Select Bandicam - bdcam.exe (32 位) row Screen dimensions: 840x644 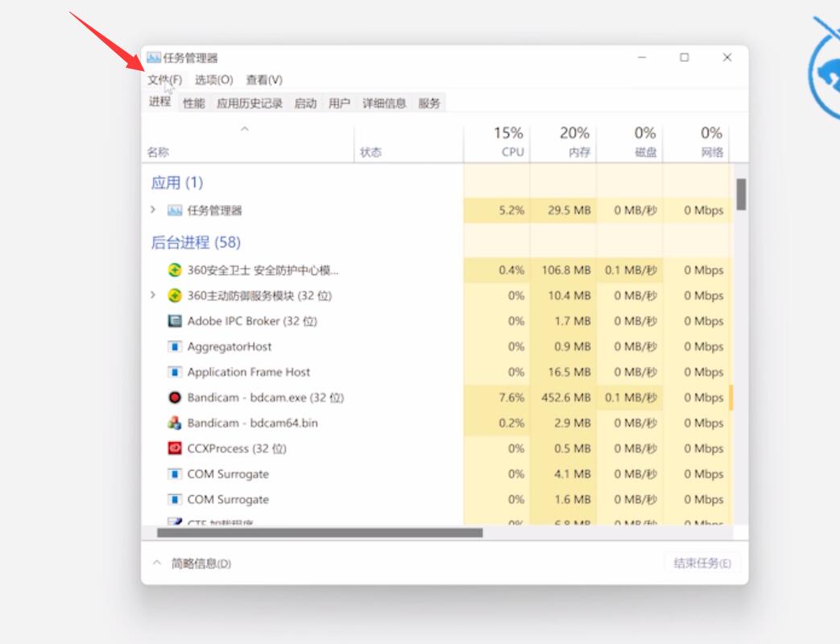(x=437, y=398)
